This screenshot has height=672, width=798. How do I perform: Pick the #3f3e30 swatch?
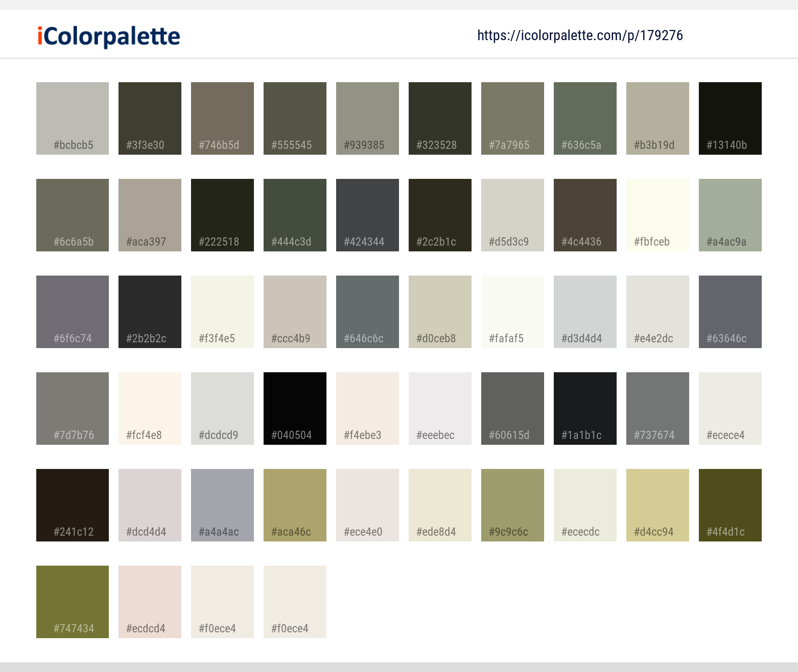(150, 118)
